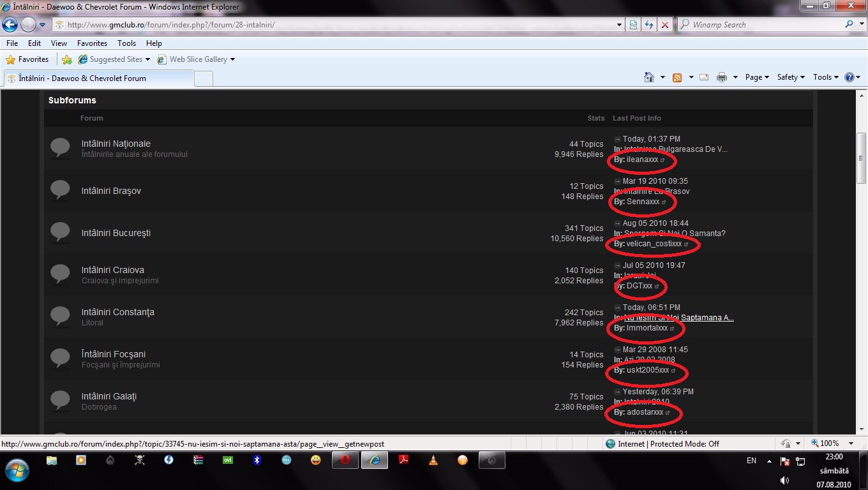The image size is (868, 490).
Task: Open last poster profile ileanaxxx
Action: pos(642,160)
